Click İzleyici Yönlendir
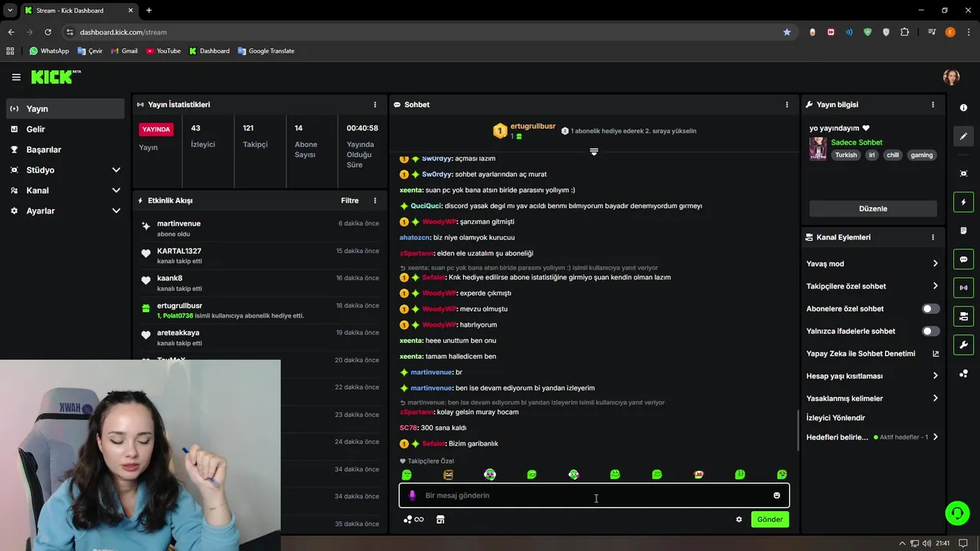Image resolution: width=980 pixels, height=551 pixels. 835,418
